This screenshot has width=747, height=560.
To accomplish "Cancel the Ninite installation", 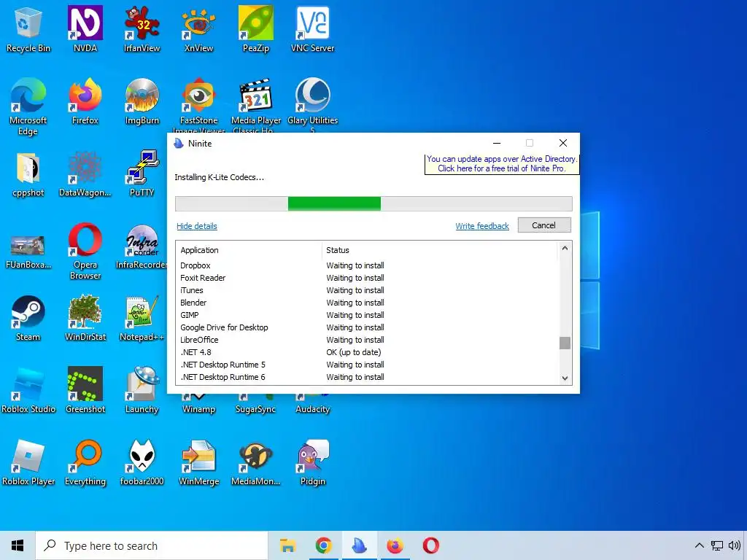I will pyautogui.click(x=544, y=225).
